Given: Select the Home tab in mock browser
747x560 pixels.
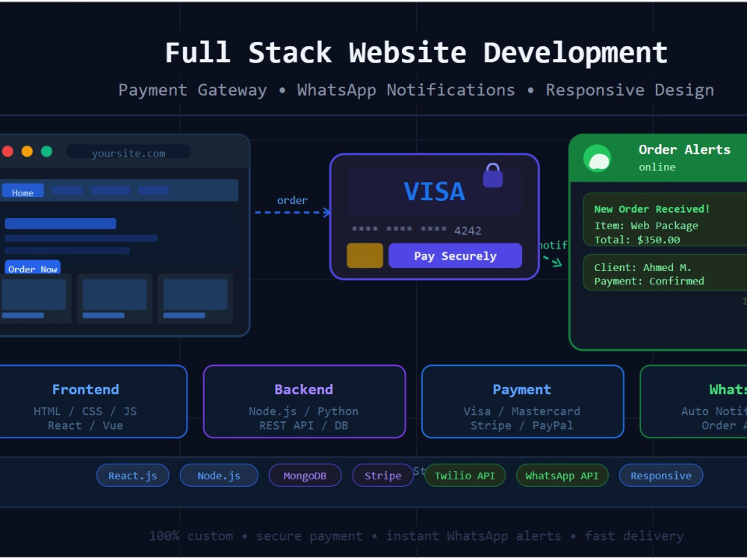Looking at the screenshot, I should coord(22,191).
